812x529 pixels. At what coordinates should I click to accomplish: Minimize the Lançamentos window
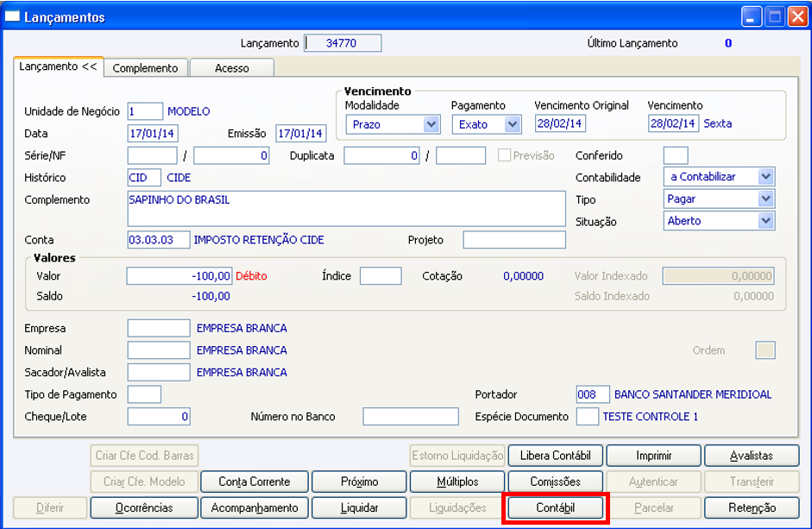pos(751,17)
